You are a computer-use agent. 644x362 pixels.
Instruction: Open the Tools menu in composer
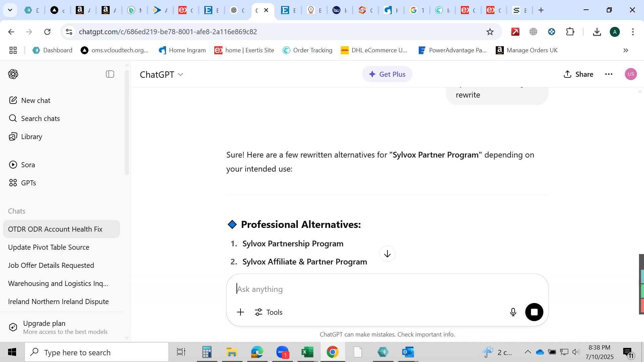coord(268,312)
